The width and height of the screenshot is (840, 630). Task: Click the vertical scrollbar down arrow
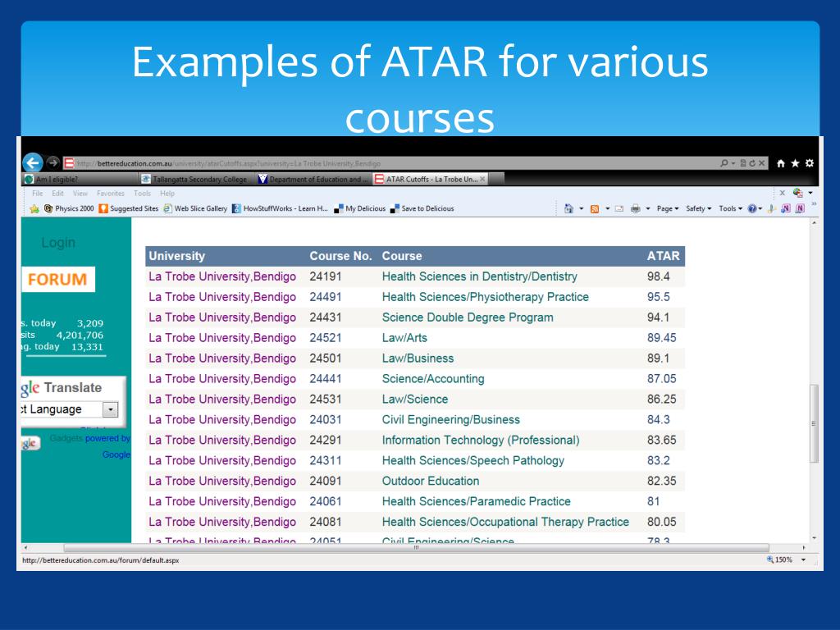coord(814,538)
